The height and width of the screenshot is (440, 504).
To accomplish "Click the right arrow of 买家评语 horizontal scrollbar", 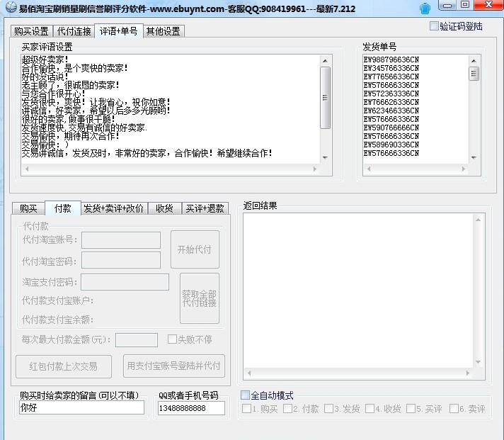I will pyautogui.click(x=315, y=169).
